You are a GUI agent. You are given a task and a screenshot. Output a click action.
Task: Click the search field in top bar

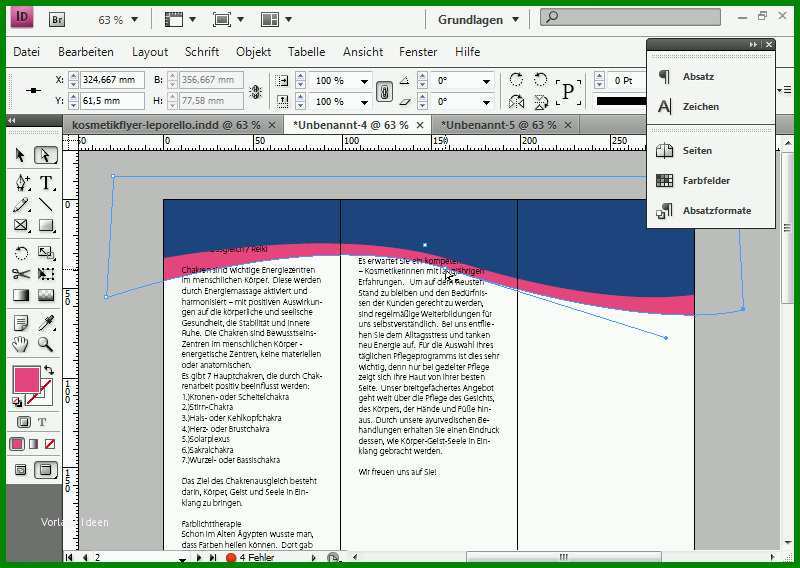(630, 17)
